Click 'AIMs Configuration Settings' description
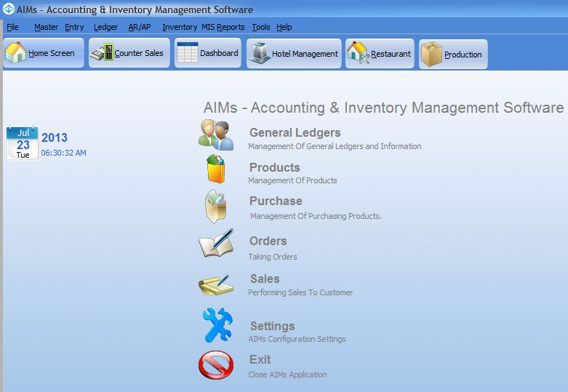 (297, 339)
